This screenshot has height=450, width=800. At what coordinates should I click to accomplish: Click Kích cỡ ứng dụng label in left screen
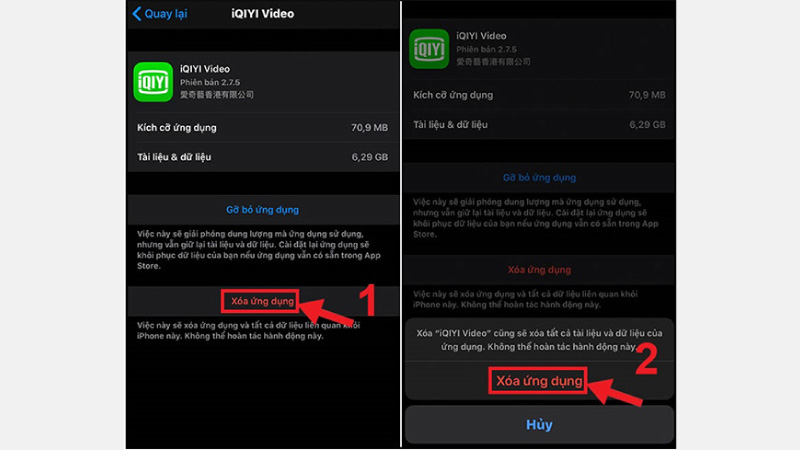pyautogui.click(x=177, y=128)
